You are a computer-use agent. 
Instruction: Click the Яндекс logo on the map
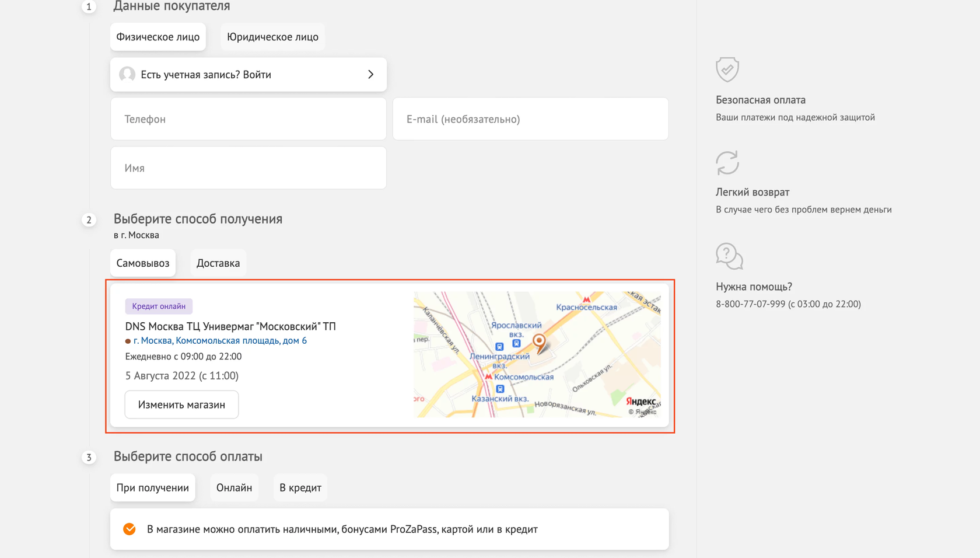click(641, 402)
